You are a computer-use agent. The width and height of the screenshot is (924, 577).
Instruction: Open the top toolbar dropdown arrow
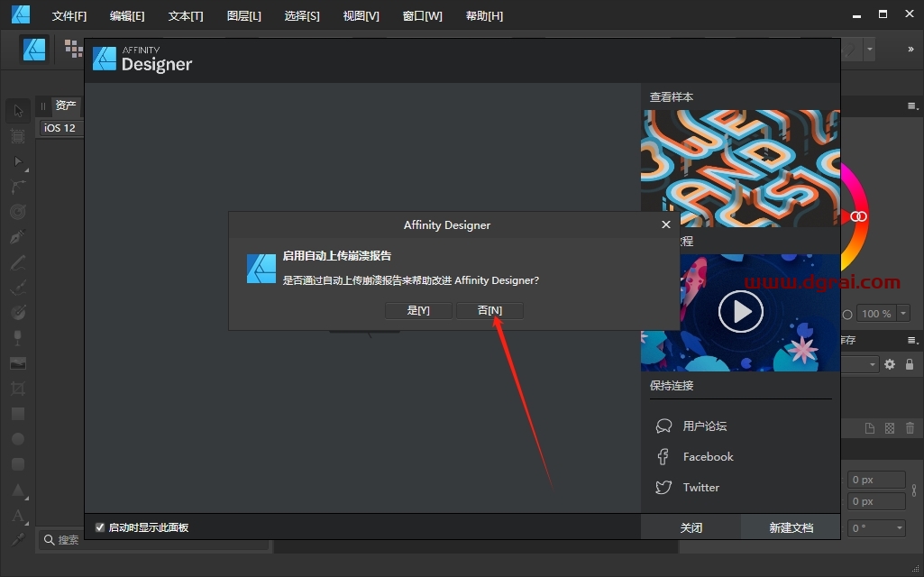pos(869,50)
